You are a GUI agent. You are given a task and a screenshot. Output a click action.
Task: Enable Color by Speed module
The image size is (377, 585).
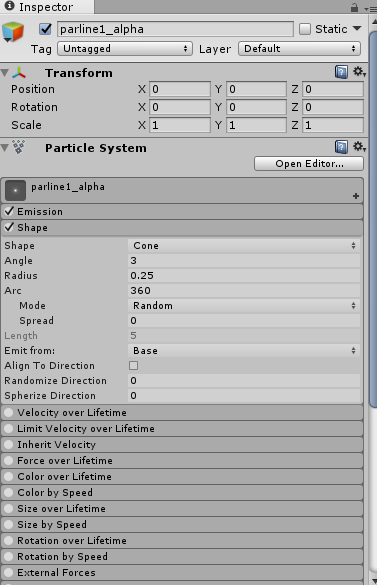(x=8, y=492)
